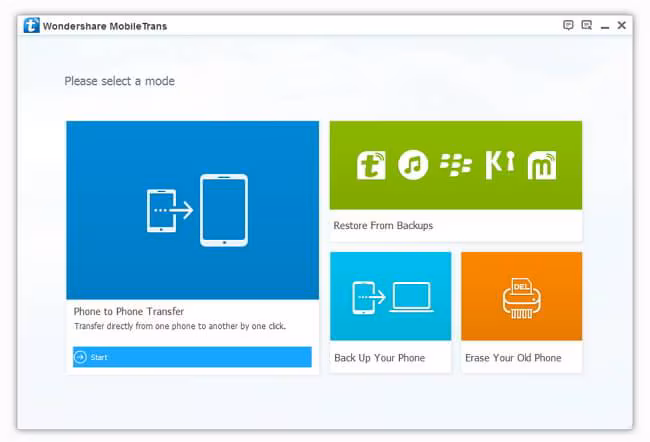
Task: Choose the MobileTrans backup icon
Action: click(x=371, y=165)
